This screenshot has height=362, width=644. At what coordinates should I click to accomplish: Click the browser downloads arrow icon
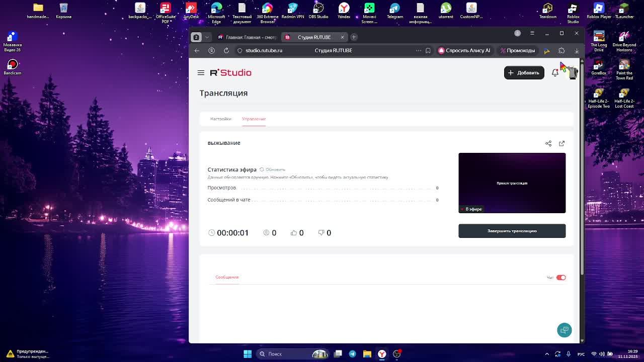(x=577, y=51)
